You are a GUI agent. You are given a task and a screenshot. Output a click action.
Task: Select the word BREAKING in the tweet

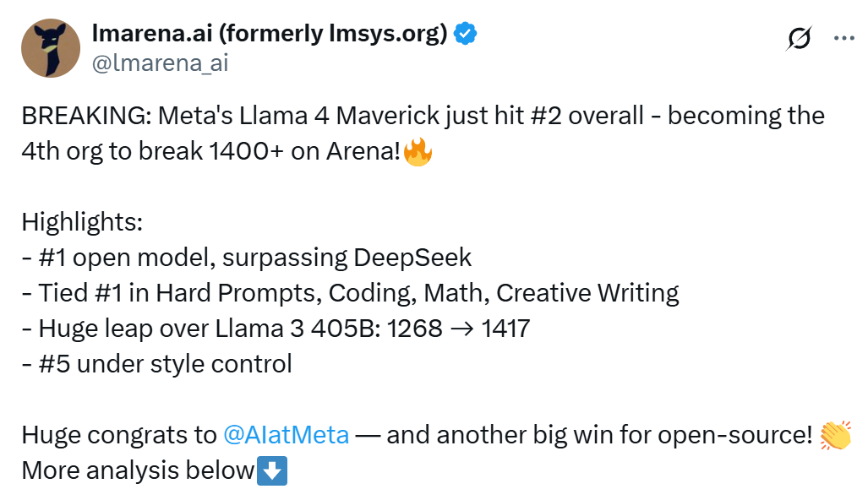[81, 116]
